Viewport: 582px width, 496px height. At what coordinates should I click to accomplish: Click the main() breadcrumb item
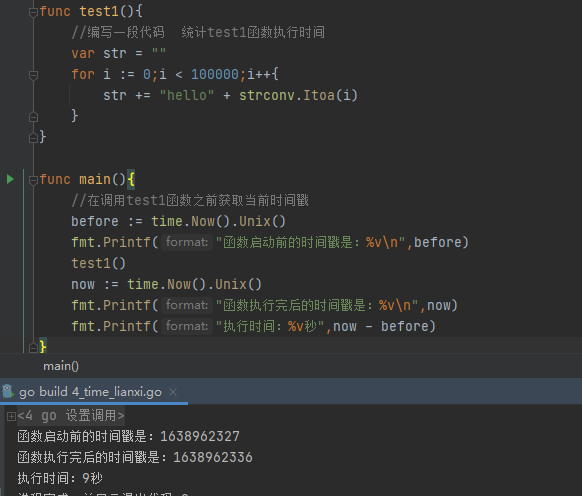tap(61, 366)
